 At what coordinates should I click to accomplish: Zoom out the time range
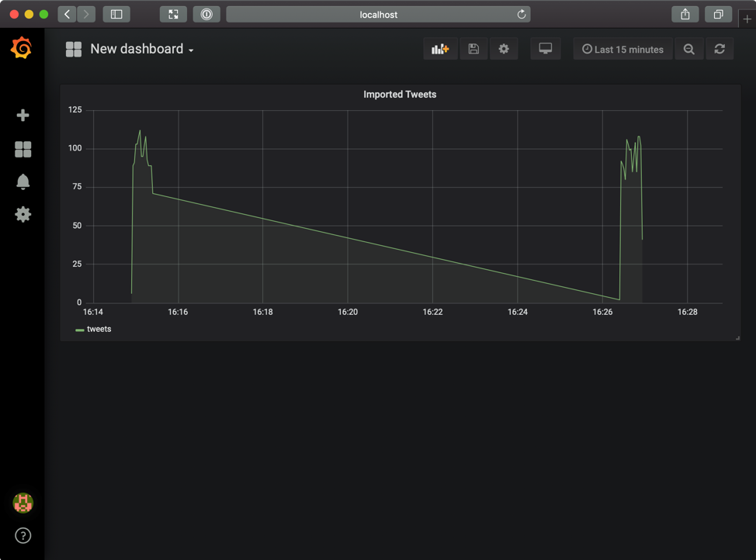click(x=688, y=49)
